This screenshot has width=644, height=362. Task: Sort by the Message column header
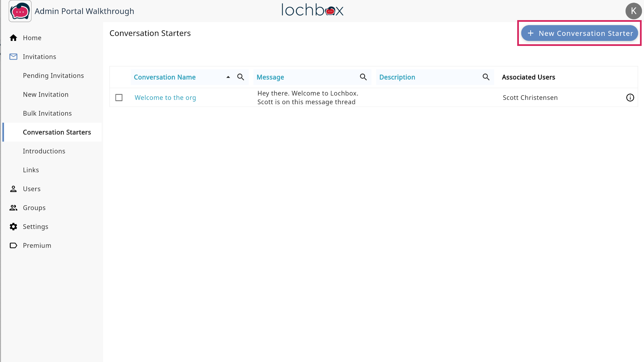[270, 77]
